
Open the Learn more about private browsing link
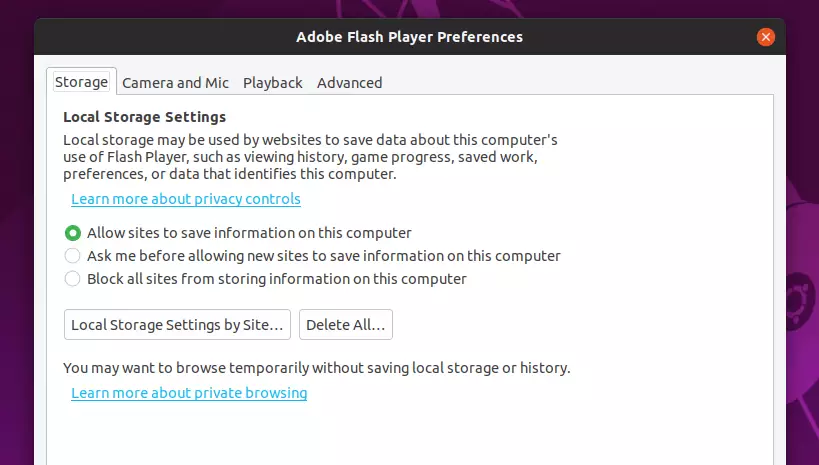click(x=189, y=393)
